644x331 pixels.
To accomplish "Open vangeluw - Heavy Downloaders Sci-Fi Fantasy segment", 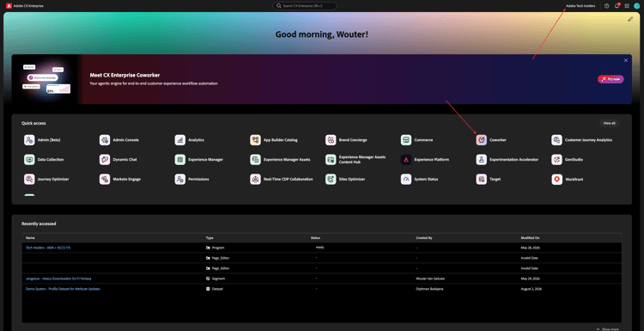I will point(58,279).
